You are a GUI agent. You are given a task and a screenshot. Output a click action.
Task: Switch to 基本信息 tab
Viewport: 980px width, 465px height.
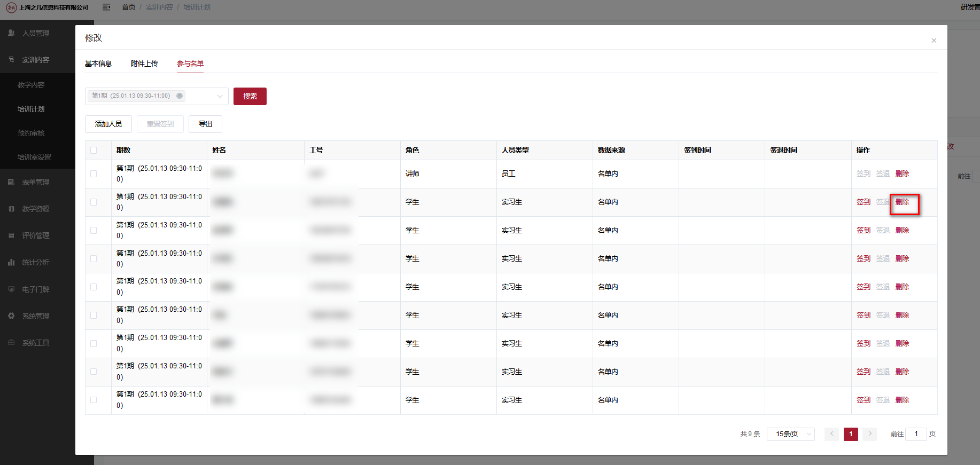pyautogui.click(x=98, y=64)
